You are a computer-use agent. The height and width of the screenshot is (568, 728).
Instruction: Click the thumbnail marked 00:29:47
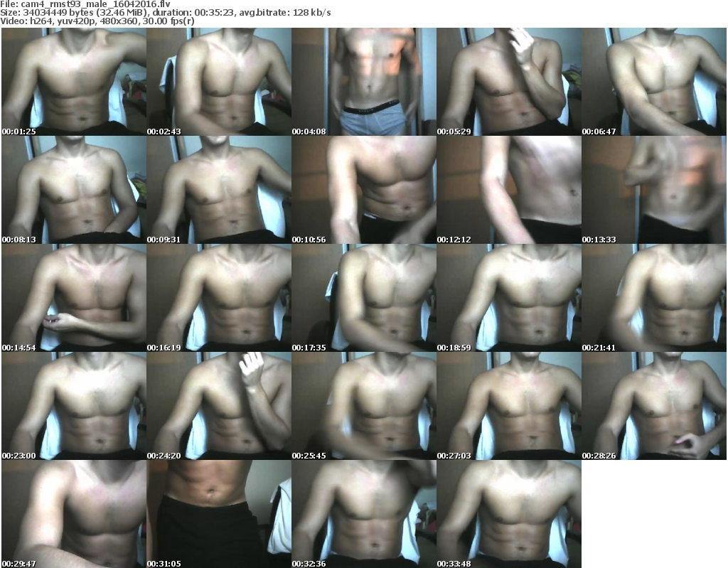pyautogui.click(x=74, y=514)
